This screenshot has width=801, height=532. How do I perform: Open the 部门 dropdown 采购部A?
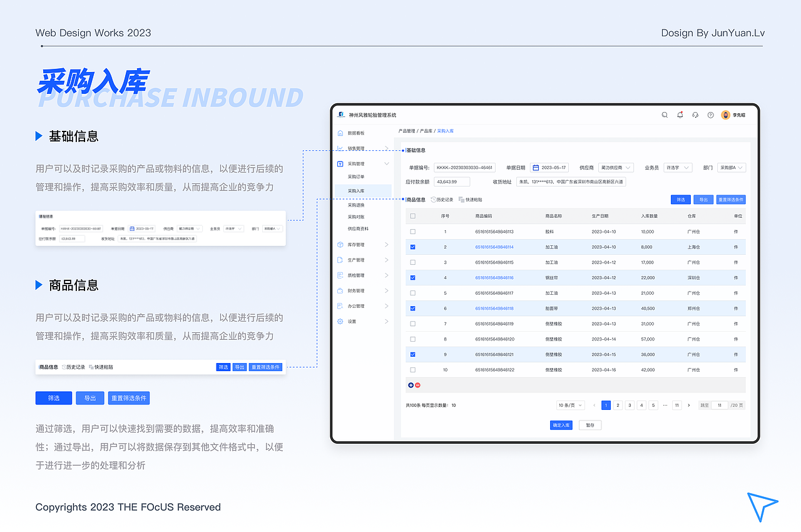732,168
